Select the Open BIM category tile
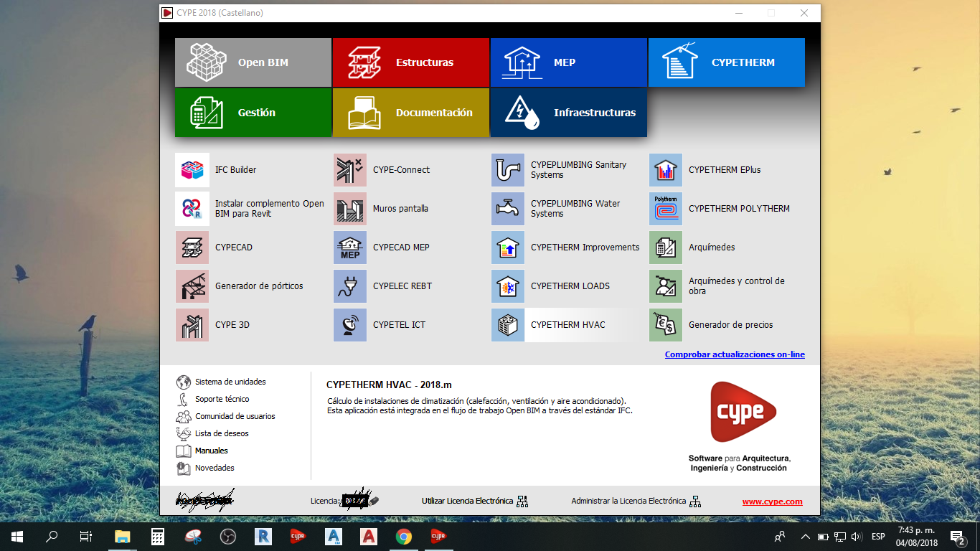The image size is (980, 551). [x=253, y=62]
